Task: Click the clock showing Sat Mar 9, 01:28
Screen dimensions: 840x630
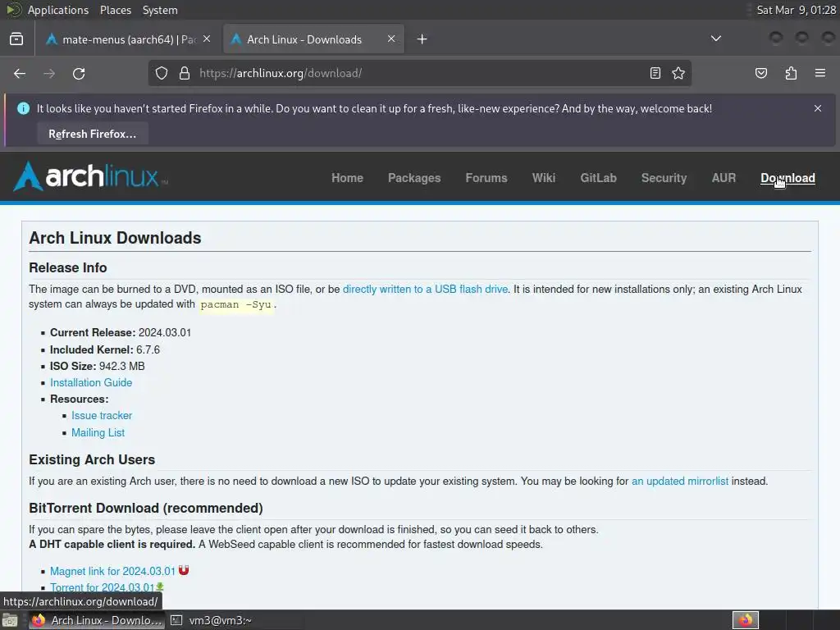Action: [796, 10]
